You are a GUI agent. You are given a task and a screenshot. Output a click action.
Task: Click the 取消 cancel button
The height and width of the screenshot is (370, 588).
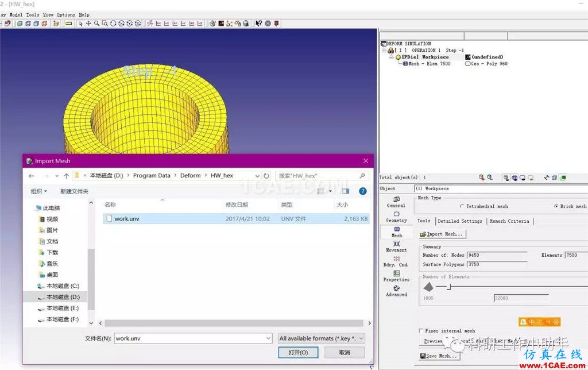(345, 352)
